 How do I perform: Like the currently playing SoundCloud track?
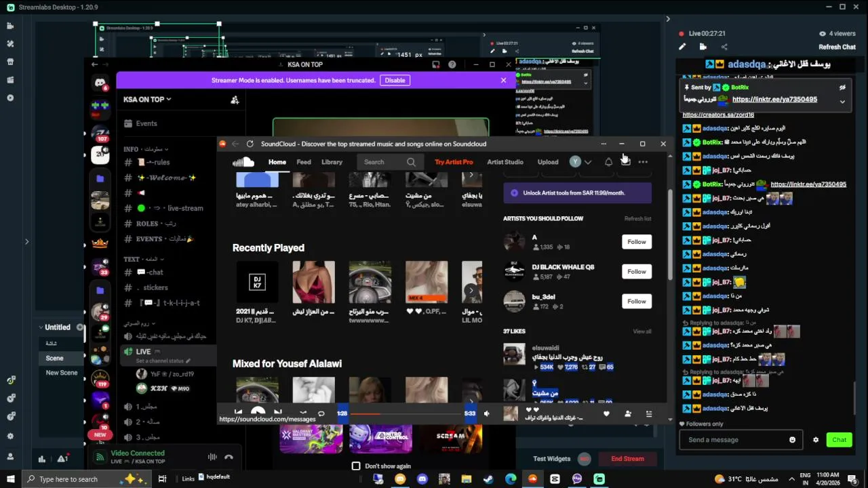pos(606,413)
